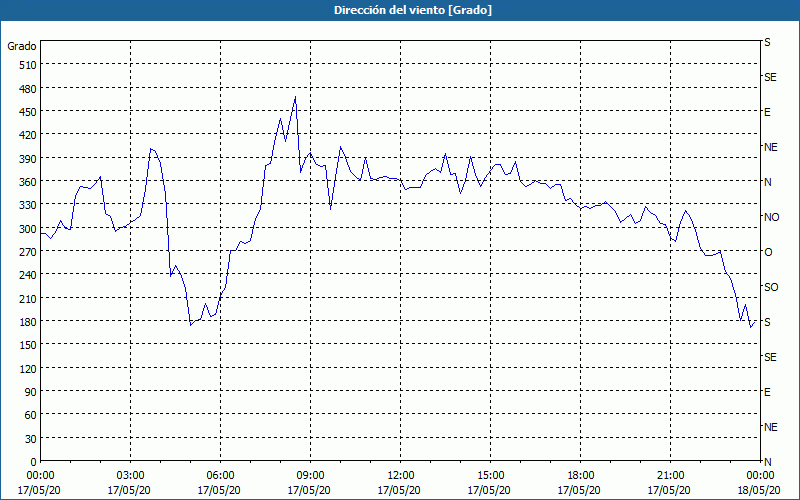Image resolution: width=800 pixels, height=500 pixels.
Task: Select the 120 value on the left axis
Action: click(x=29, y=368)
